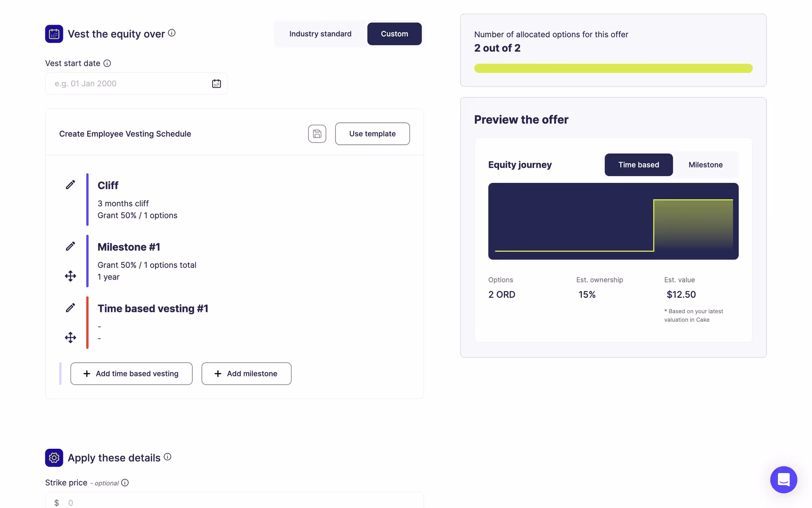This screenshot has width=812, height=508.
Task: Click the pencil icon for Time based vesting #1
Action: 70,308
